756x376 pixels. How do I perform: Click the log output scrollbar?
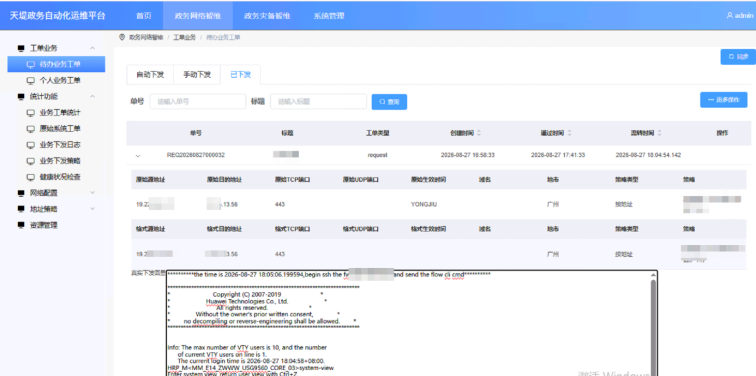[x=653, y=325]
